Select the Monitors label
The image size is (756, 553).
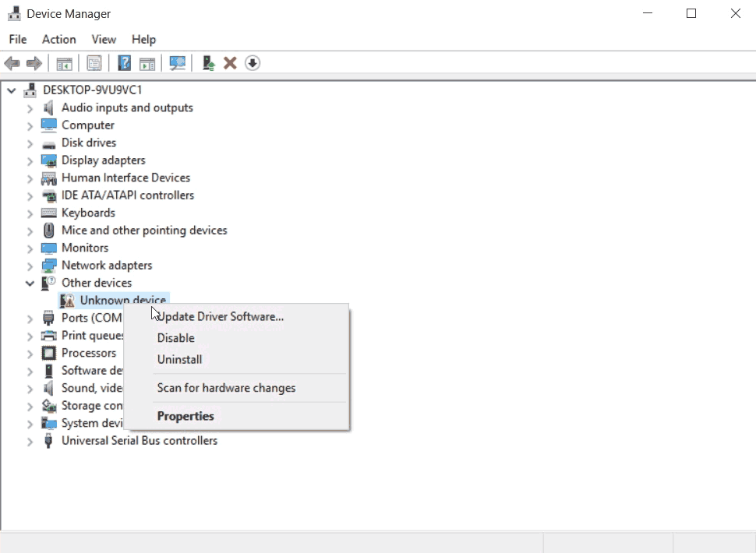click(x=85, y=248)
